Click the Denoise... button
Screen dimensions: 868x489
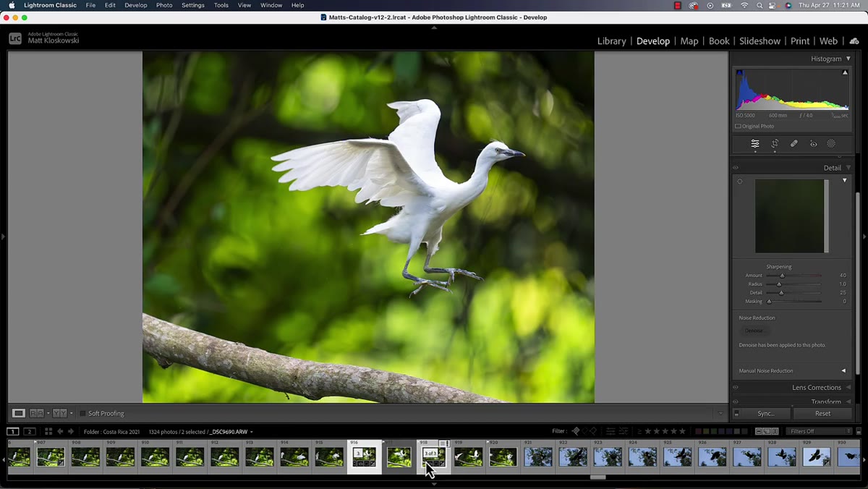[754, 331]
